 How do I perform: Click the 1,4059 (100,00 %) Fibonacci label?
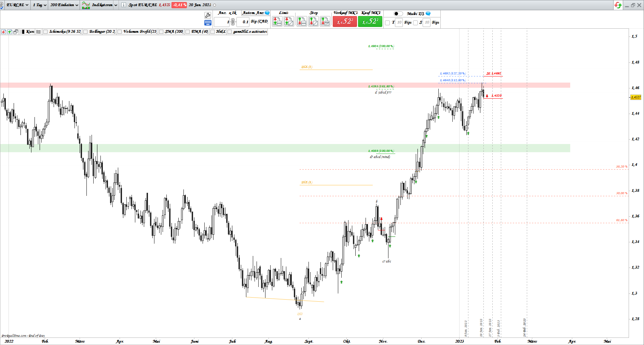coord(381,151)
